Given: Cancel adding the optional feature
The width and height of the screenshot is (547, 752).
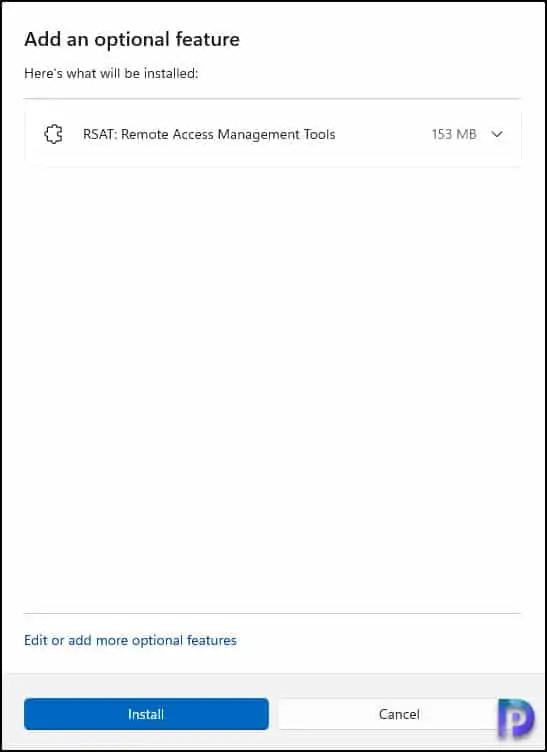Looking at the screenshot, I should point(399,714).
